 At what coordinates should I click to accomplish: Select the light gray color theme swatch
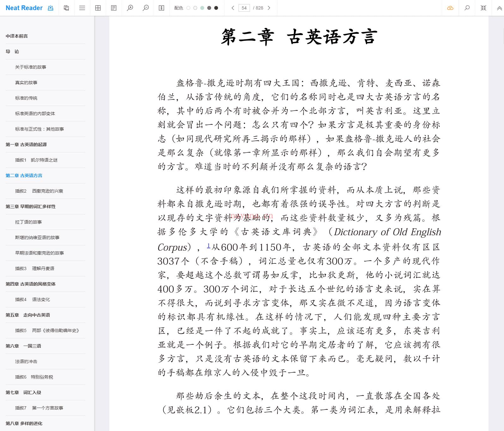click(195, 8)
